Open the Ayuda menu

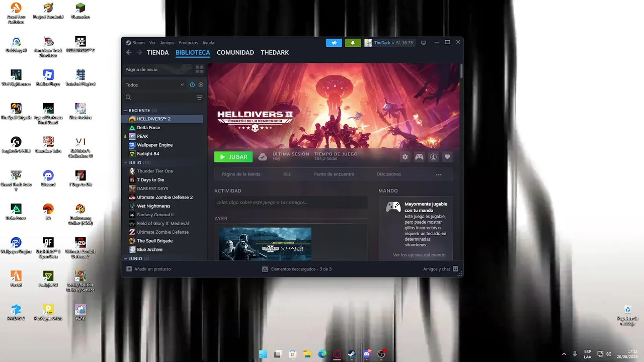[x=208, y=43]
